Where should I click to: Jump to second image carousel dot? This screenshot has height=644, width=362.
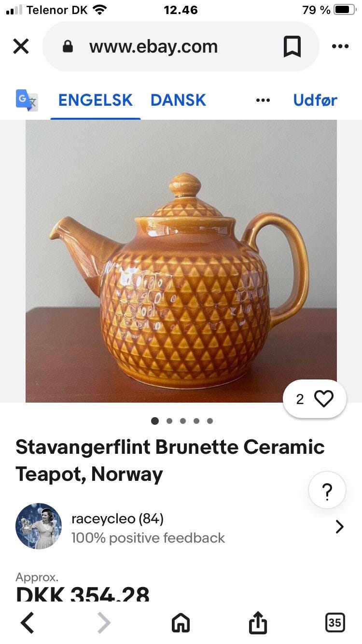169,421
